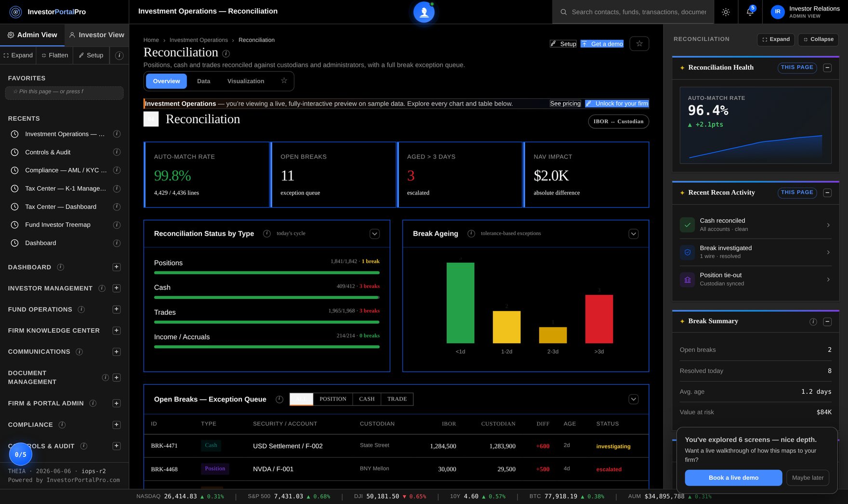Minimize the Recent Recon Activity widget
The height and width of the screenshot is (504, 848).
(827, 193)
